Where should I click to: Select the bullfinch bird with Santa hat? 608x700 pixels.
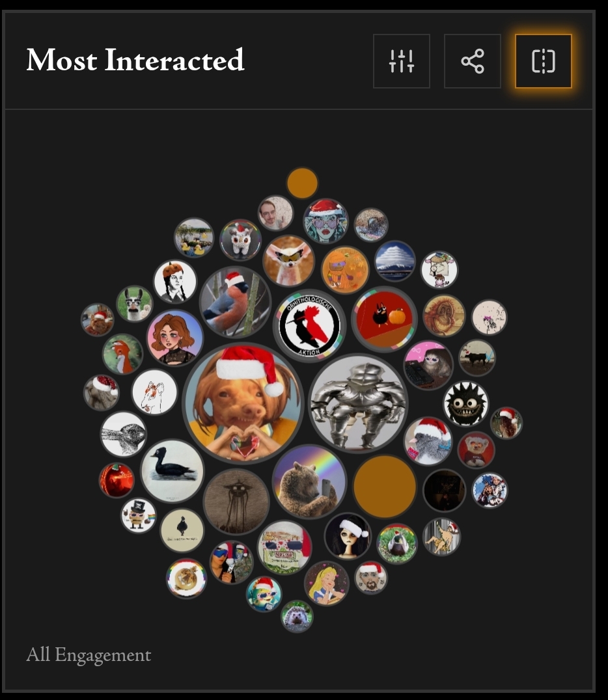[x=235, y=302]
